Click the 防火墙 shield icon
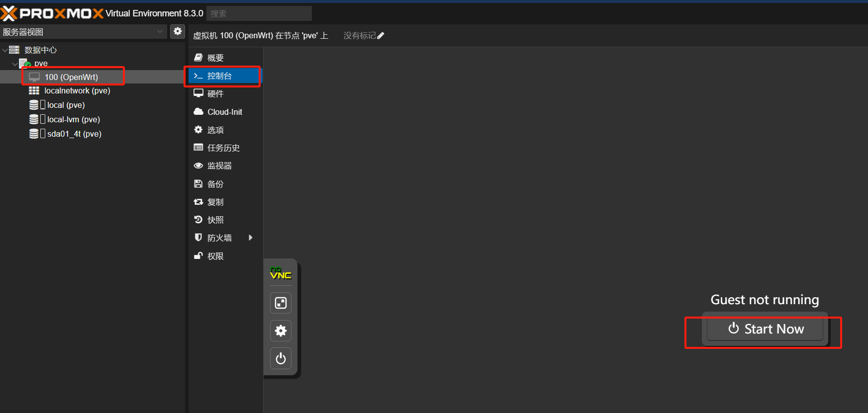This screenshot has width=868, height=413. [x=198, y=238]
